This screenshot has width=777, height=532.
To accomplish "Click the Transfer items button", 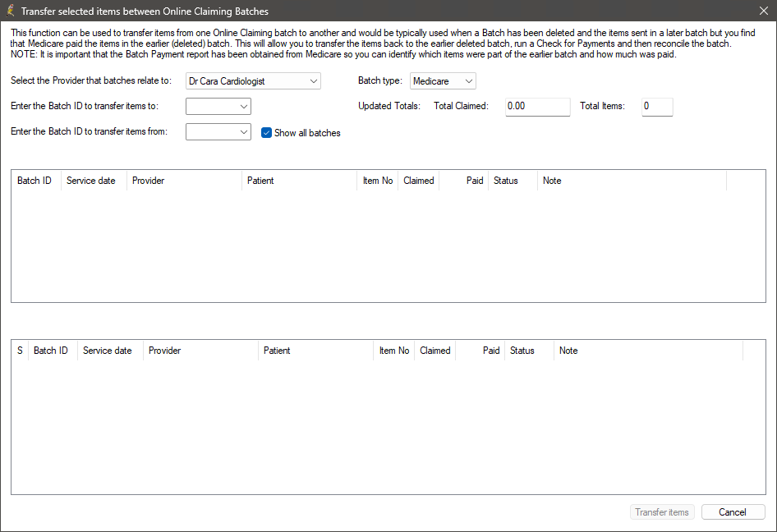I will 662,512.
